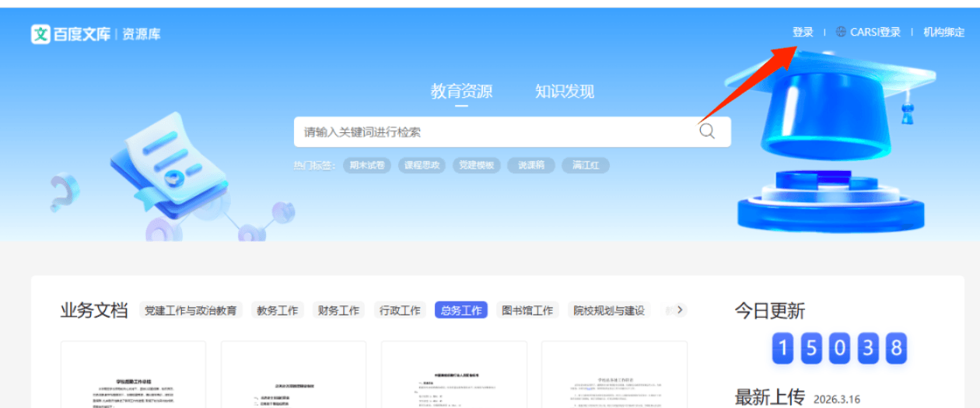This screenshot has width=980, height=408.
Task: Open the 学校总务处工作职责 document thumbnail
Action: [x=614, y=375]
